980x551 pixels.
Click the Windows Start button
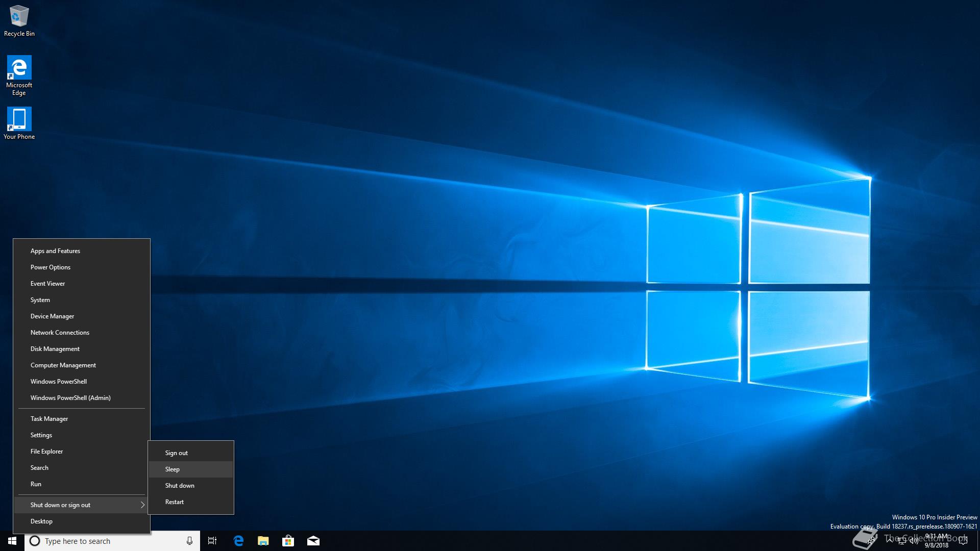click(12, 541)
